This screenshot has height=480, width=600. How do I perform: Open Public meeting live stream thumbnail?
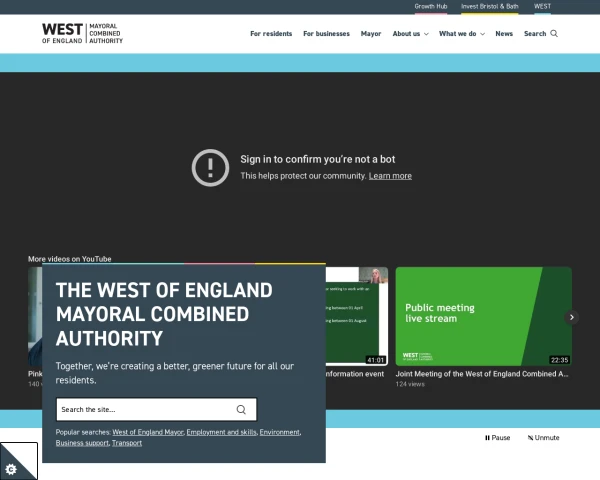pyautogui.click(x=484, y=316)
